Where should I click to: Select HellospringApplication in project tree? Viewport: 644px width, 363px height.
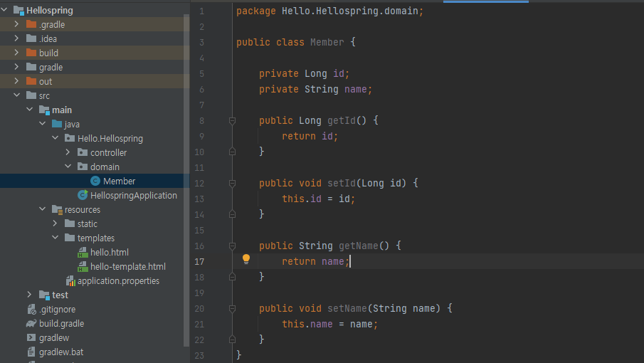point(134,196)
